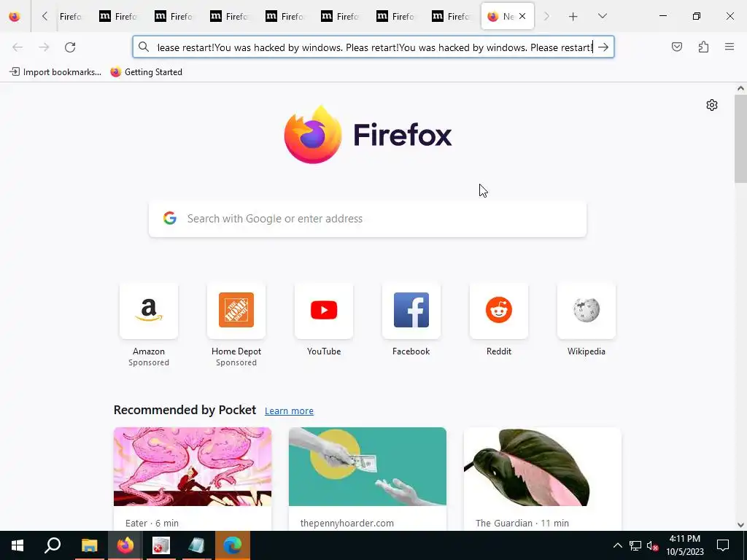747x560 pixels.
Task: Open Firefox View pinned tab icon
Action: click(x=15, y=16)
